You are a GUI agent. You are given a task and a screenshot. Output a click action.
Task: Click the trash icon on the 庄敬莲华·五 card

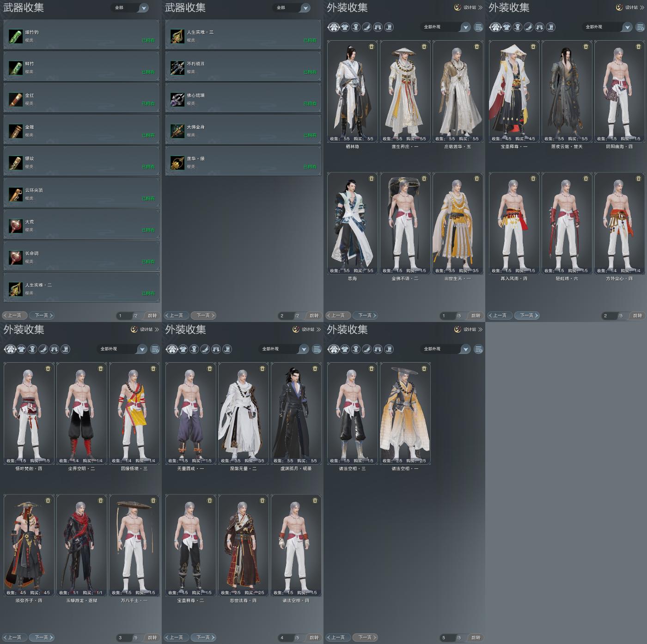477,47
